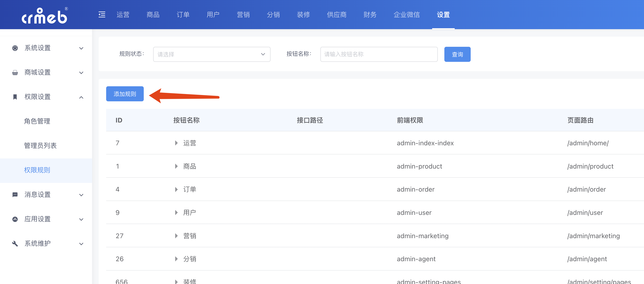Click the /admin/home/ route cell
Viewport: 644px width, 284px height.
[588, 143]
